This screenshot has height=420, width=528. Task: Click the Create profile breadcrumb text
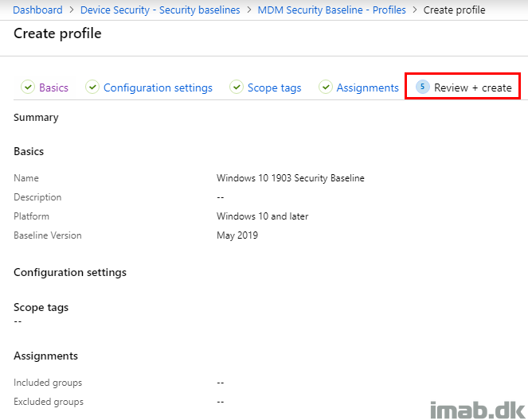pyautogui.click(x=454, y=10)
